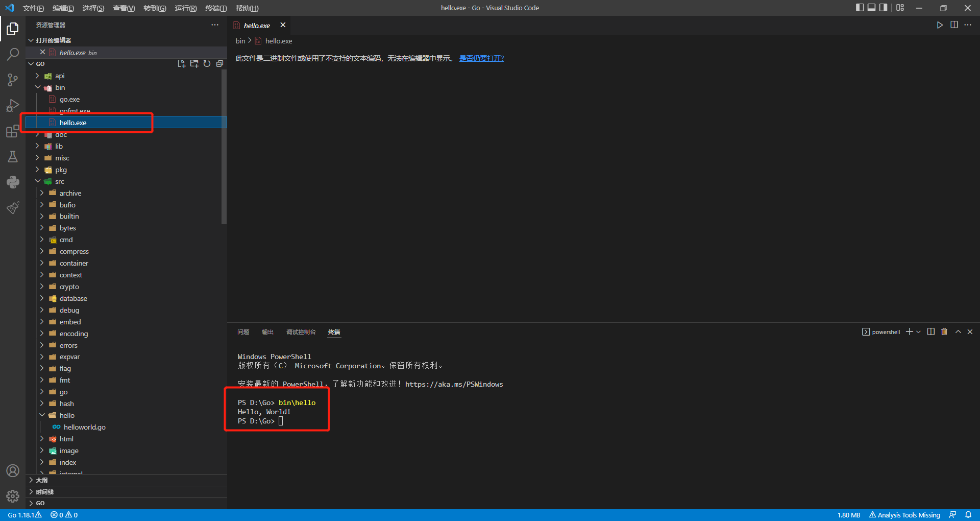The image size is (980, 521).
Task: Toggle the bottom panel layout button
Action: pyautogui.click(x=871, y=8)
